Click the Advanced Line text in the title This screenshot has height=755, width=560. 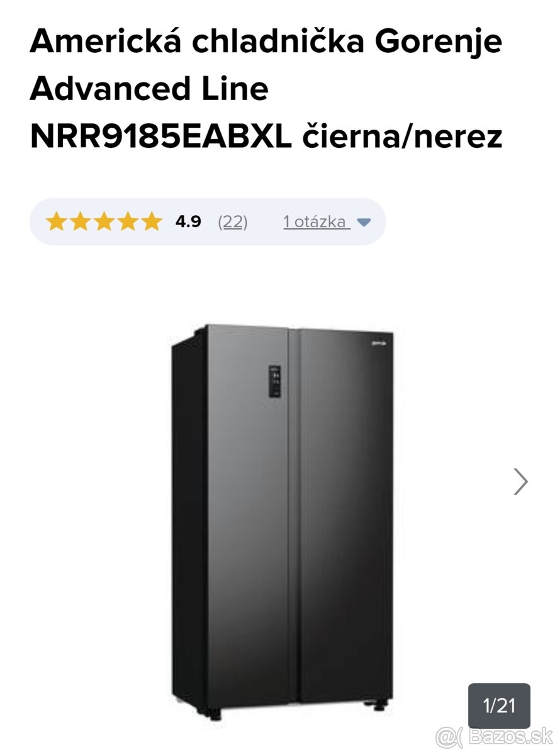[149, 89]
